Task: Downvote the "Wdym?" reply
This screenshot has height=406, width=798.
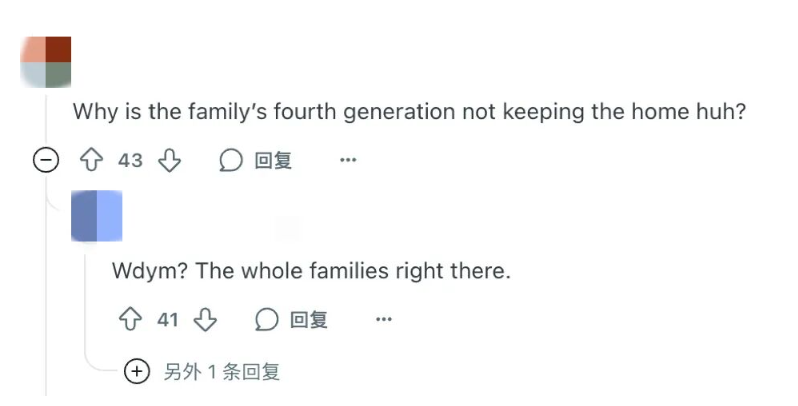Action: [x=204, y=320]
